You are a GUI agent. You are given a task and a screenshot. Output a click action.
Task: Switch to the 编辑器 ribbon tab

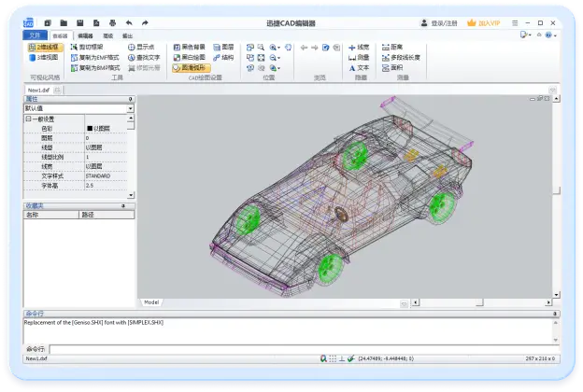pos(86,36)
